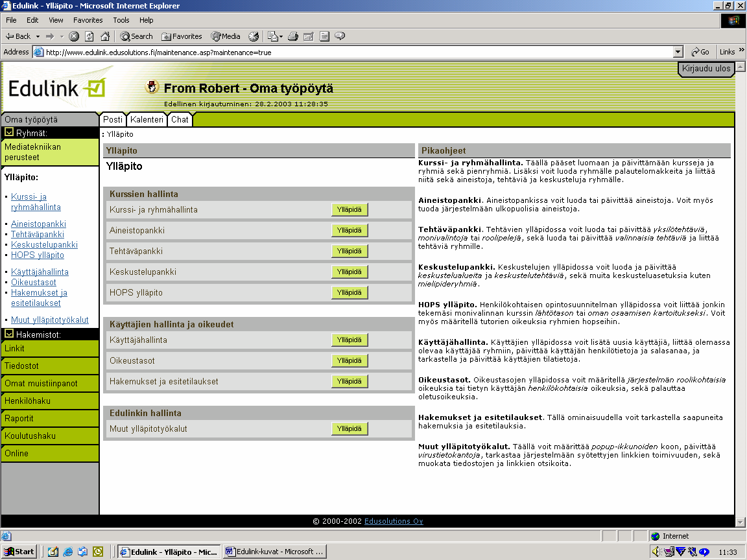
Task: Open the Käyttäjähallinta sidebar link
Action: (40, 272)
